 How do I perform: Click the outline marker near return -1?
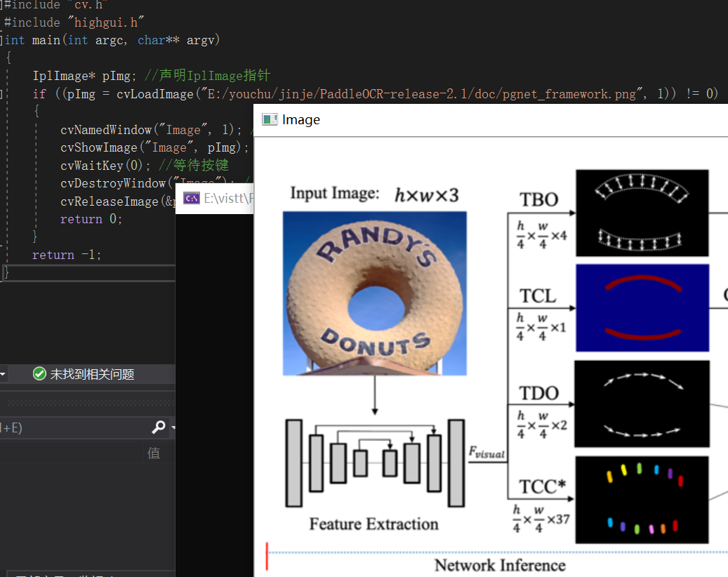[3, 246]
